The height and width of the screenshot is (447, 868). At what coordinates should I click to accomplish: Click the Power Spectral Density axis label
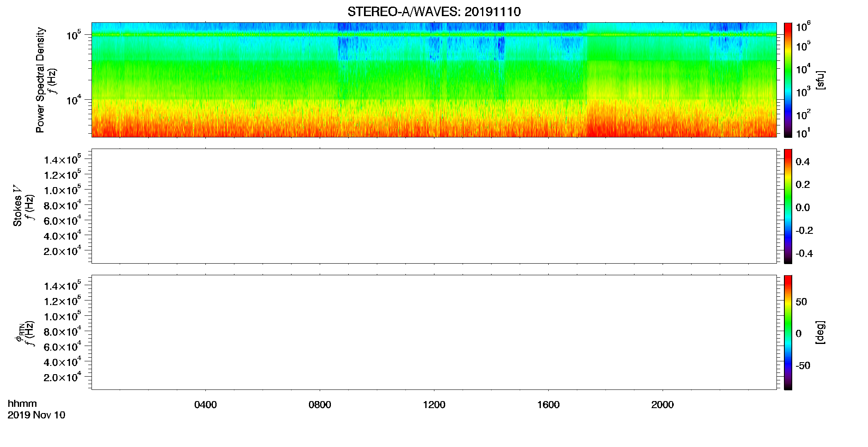click(40, 80)
